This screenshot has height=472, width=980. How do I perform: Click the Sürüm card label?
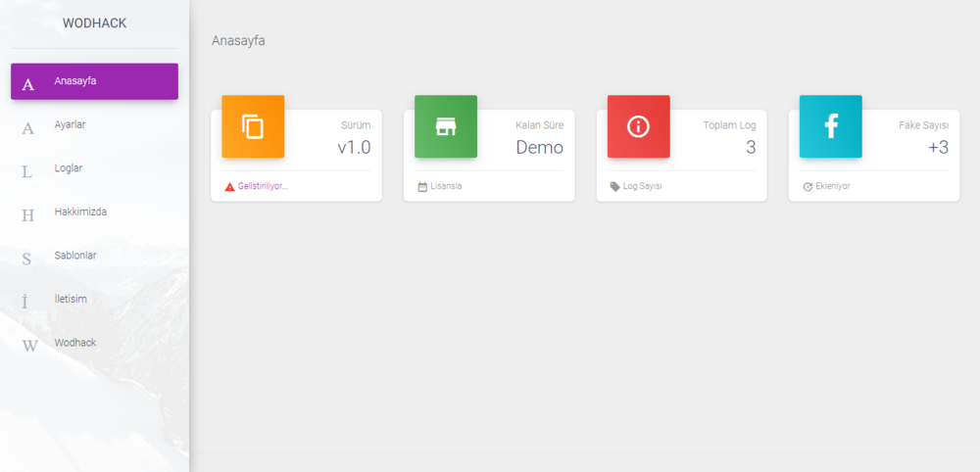(356, 125)
